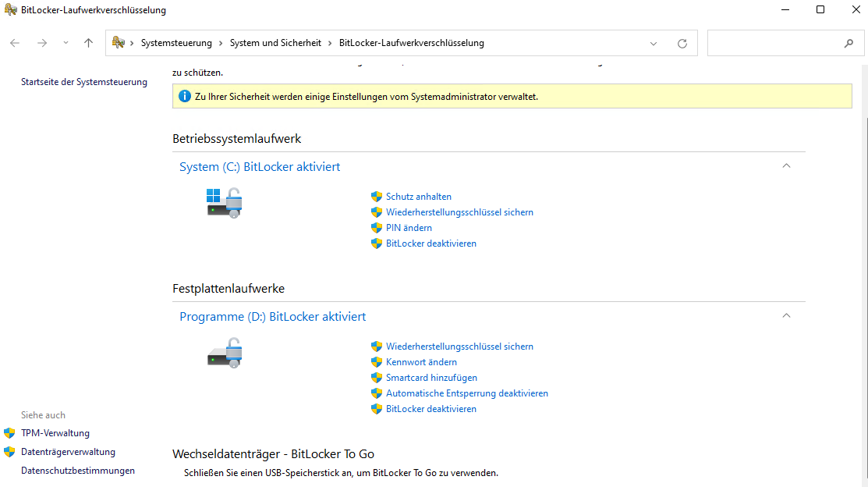
Task: Open Startseite der Systemsteuerung
Action: (x=84, y=82)
